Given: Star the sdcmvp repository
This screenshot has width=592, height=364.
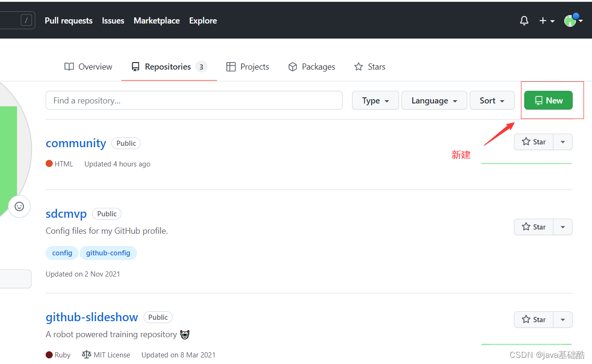Looking at the screenshot, I should point(534,227).
